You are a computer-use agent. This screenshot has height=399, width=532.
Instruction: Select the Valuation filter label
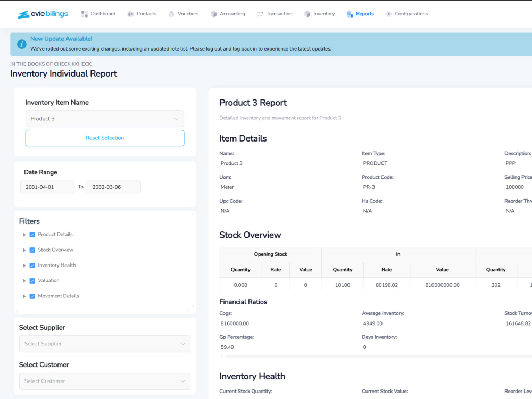(48, 280)
